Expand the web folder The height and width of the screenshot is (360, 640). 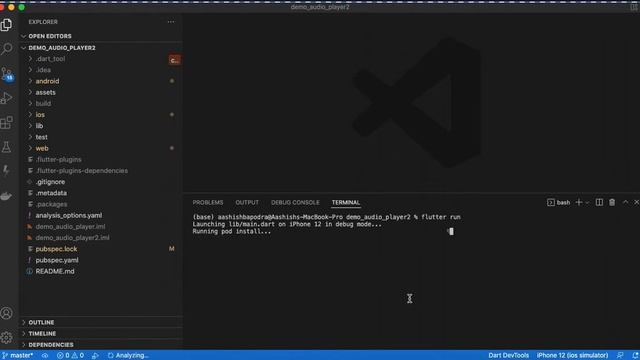click(101, 149)
